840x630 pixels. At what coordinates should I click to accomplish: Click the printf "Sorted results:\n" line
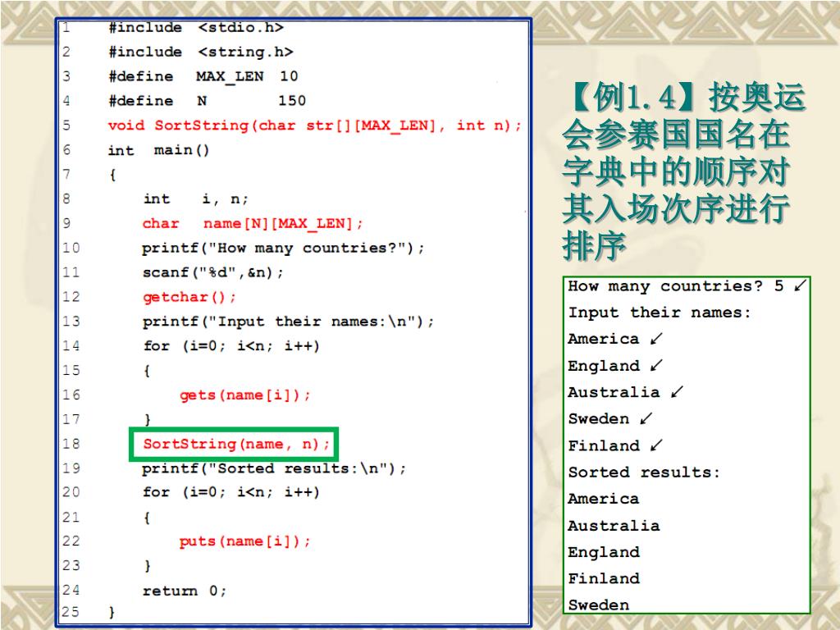pyautogui.click(x=274, y=468)
